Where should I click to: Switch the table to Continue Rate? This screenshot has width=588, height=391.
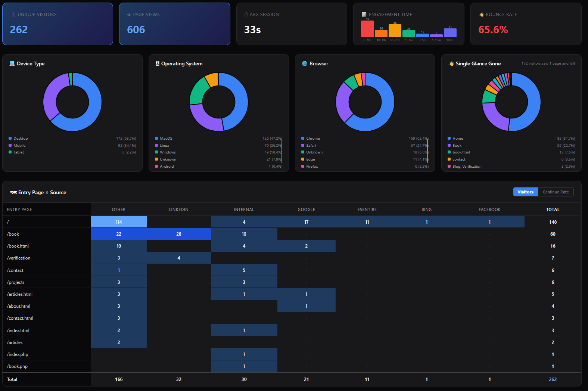(556, 192)
